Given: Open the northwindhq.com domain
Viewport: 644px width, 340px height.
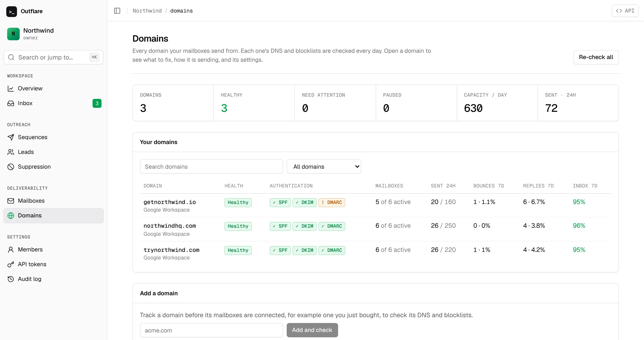Looking at the screenshot, I should click(375, 229).
